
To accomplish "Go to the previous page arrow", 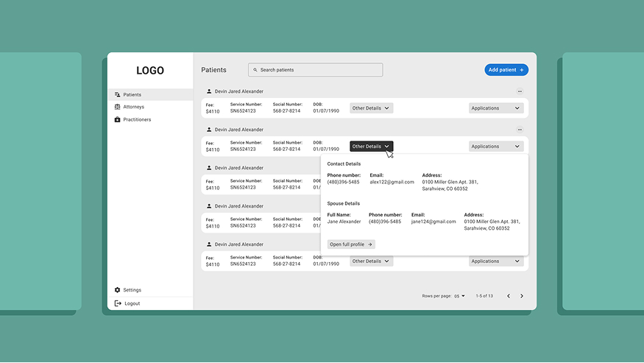I will [x=509, y=296].
